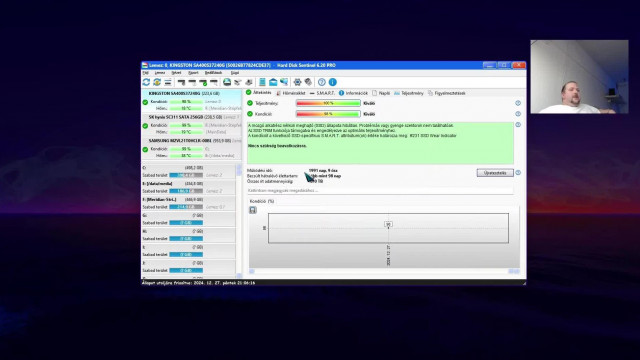This screenshot has height=360, width=640.
Task: Click help icon beside Teljesítmény bar
Action: [x=518, y=103]
